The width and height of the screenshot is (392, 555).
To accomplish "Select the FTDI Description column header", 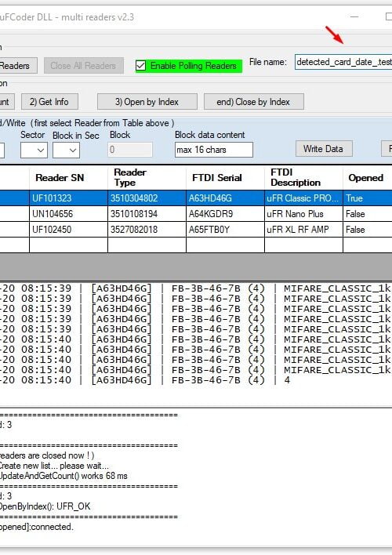I will 303,178.
